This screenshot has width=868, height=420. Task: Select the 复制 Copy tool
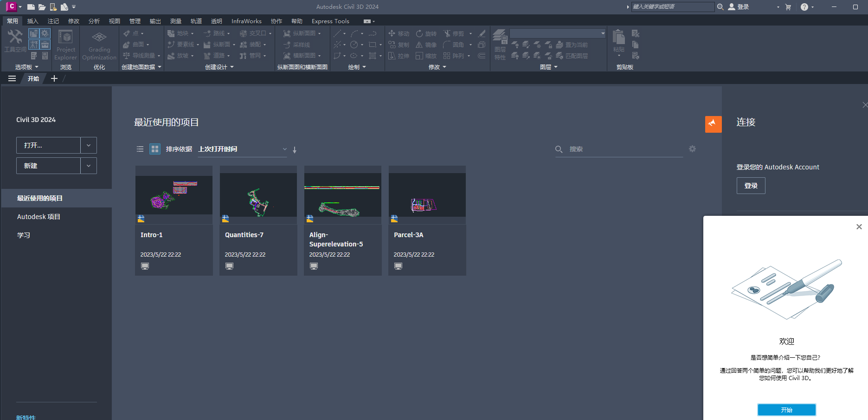pyautogui.click(x=399, y=45)
